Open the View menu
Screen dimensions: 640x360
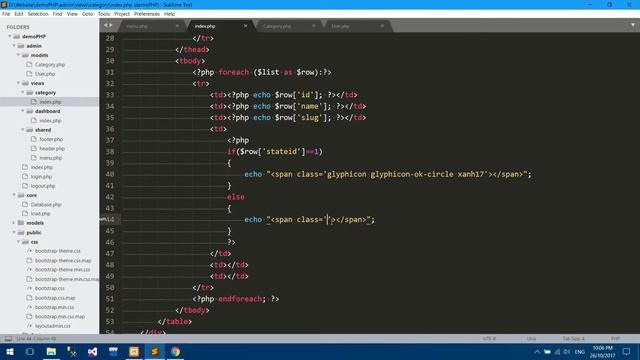72,14
